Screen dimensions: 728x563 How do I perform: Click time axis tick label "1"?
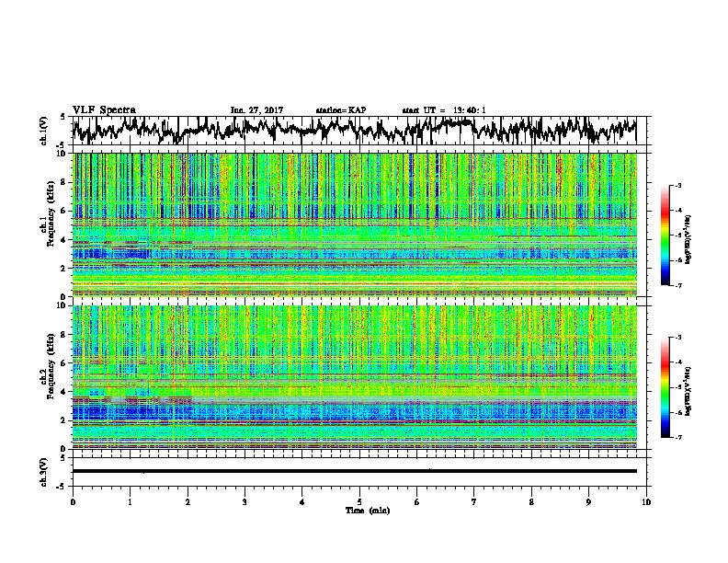(x=130, y=502)
